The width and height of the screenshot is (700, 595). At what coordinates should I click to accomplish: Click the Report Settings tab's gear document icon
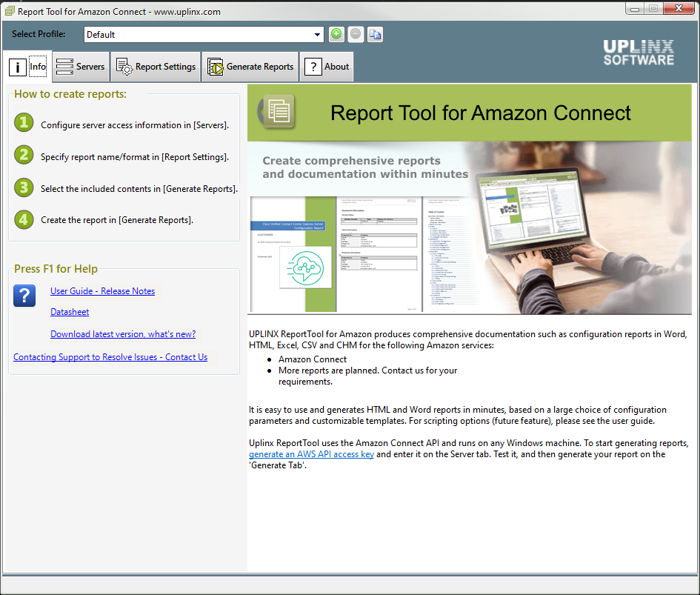click(124, 67)
